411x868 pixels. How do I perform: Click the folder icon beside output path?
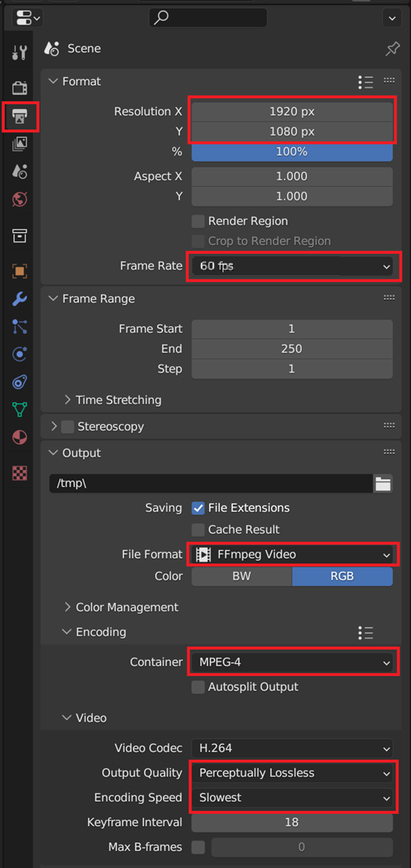[383, 483]
